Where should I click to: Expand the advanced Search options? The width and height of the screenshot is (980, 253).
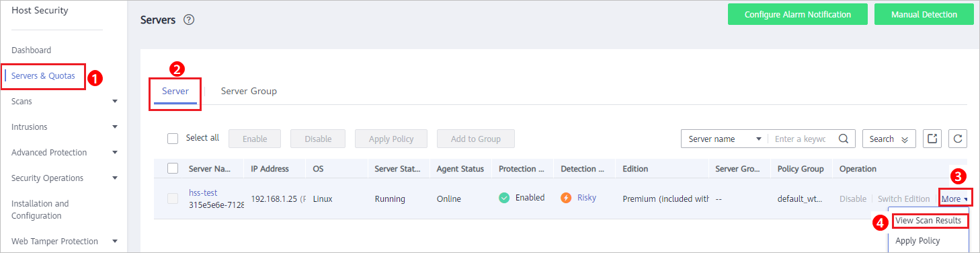(x=889, y=139)
